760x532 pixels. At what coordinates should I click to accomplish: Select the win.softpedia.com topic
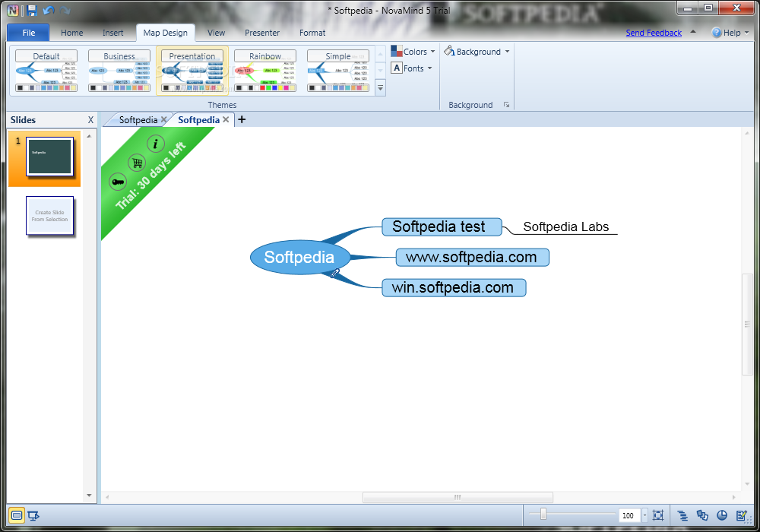(x=454, y=288)
